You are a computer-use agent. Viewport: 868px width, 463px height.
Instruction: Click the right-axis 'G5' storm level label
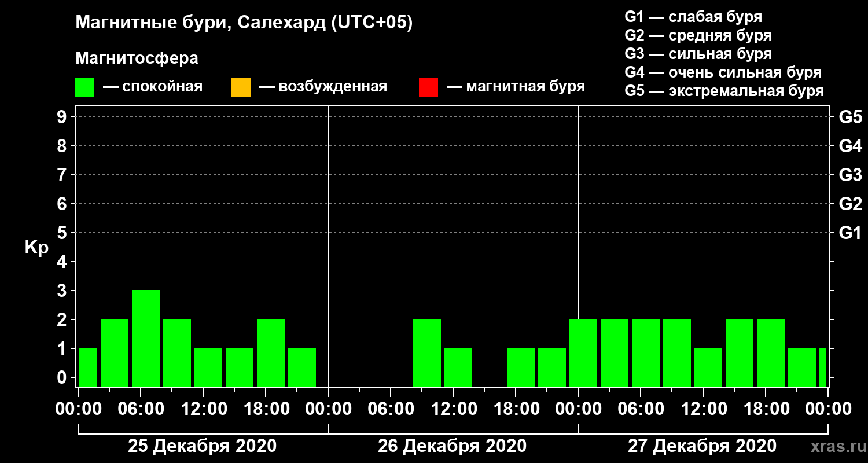click(x=851, y=117)
